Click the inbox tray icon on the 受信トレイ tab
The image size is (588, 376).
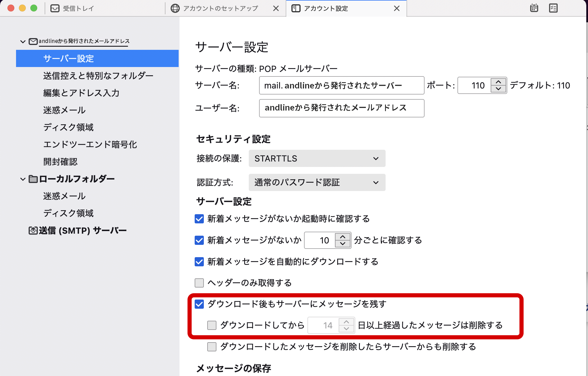(x=55, y=8)
